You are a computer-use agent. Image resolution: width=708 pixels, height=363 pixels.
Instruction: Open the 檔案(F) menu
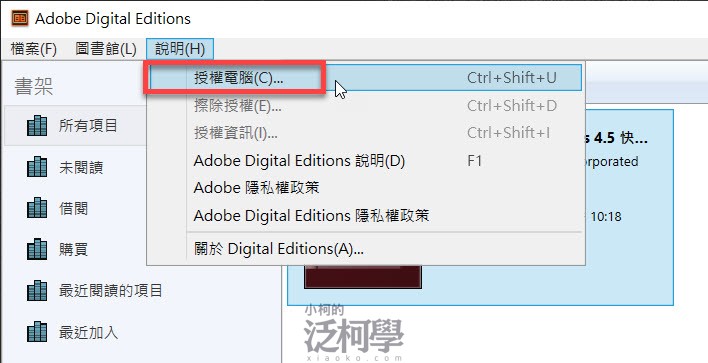point(33,48)
